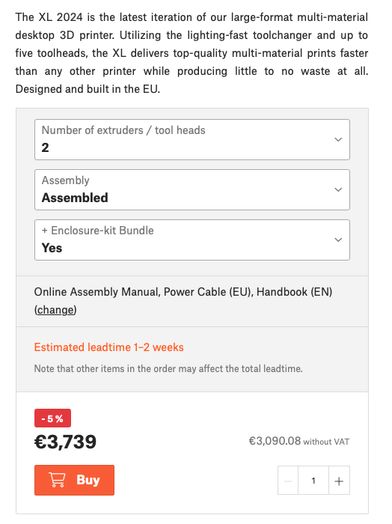Click the change link for included accessories
Screen dimensions: 392x524
click(55, 310)
